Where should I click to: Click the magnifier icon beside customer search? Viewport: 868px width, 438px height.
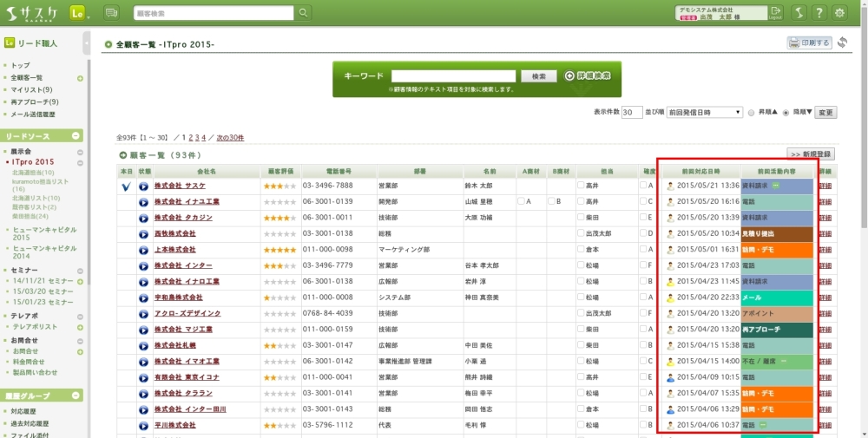coord(303,13)
